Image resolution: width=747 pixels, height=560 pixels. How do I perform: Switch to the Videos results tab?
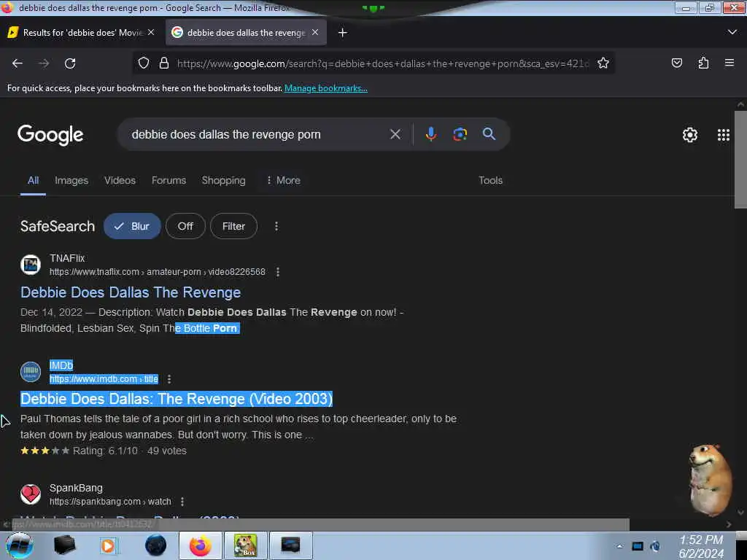click(120, 181)
